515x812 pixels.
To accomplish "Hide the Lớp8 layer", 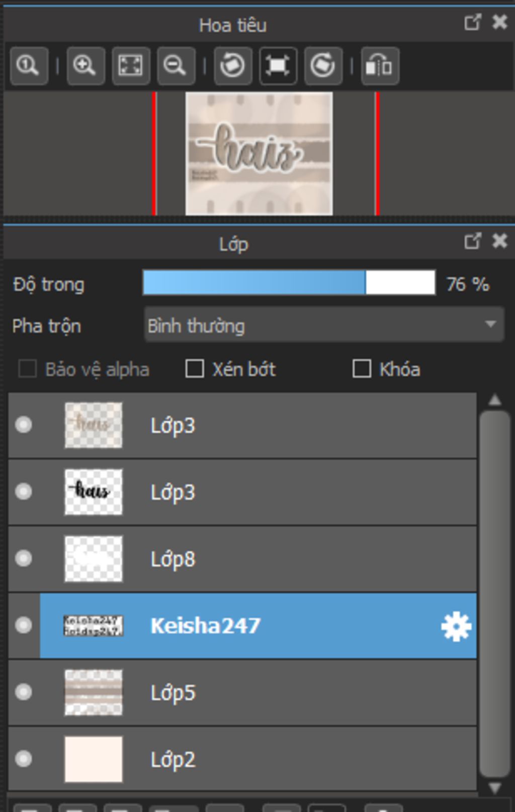I will 24,558.
